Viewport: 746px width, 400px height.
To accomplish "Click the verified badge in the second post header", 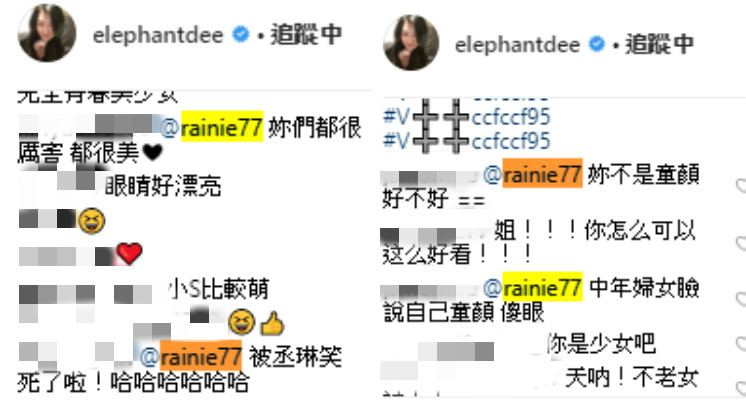I will 597,44.
